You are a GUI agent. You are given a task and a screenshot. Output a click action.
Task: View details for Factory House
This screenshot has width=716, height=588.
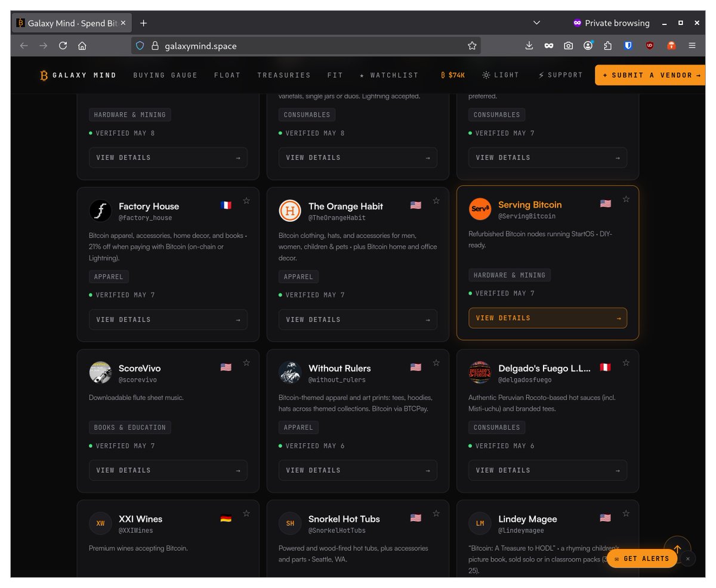click(x=168, y=320)
